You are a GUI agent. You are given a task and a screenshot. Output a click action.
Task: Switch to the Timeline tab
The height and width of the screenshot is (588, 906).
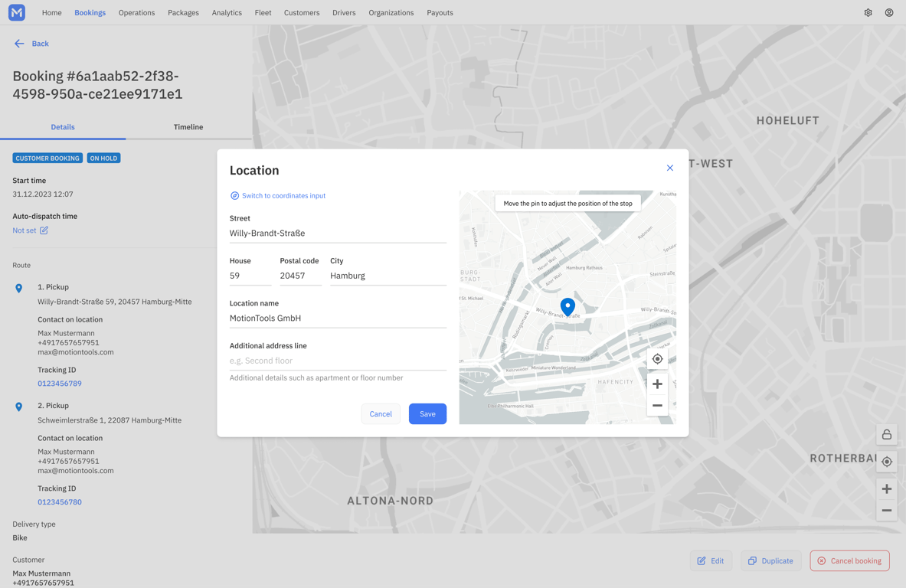click(x=188, y=127)
